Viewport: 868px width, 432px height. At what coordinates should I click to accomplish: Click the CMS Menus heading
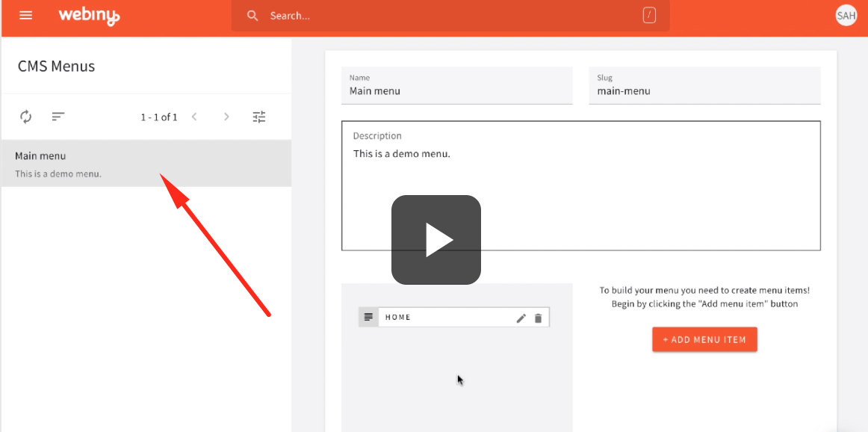point(57,67)
